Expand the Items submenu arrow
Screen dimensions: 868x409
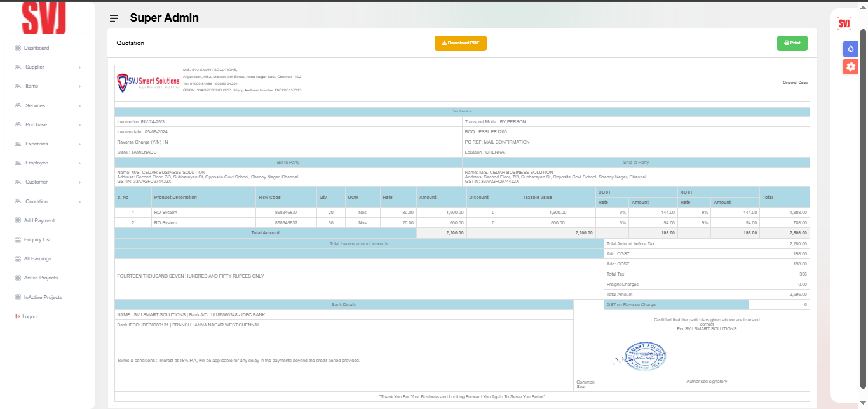79,86
